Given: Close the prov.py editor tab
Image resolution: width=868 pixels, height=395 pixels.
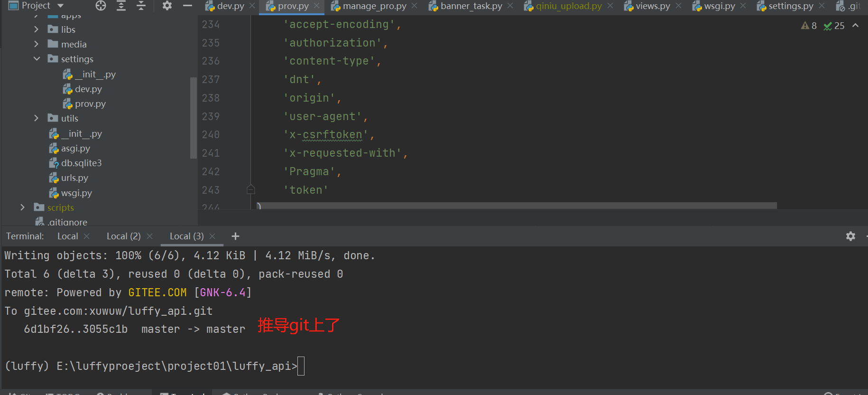Looking at the screenshot, I should 317,6.
